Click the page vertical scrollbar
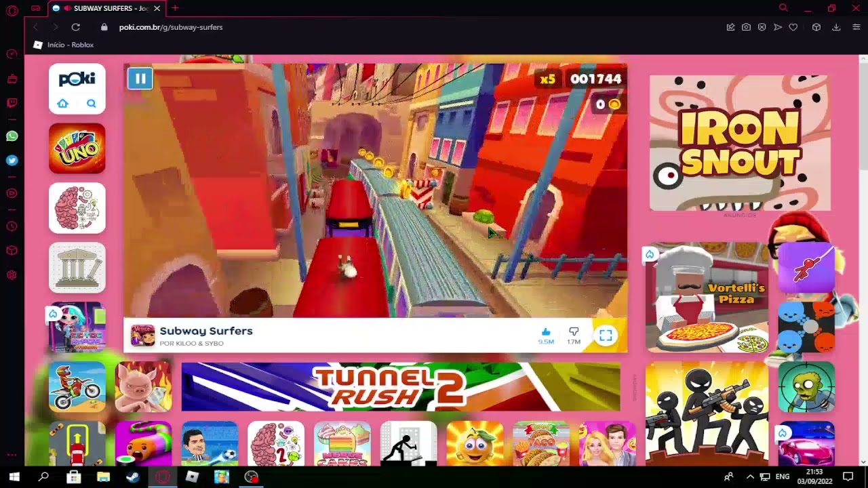This screenshot has height=488, width=868. pyautogui.click(x=863, y=260)
